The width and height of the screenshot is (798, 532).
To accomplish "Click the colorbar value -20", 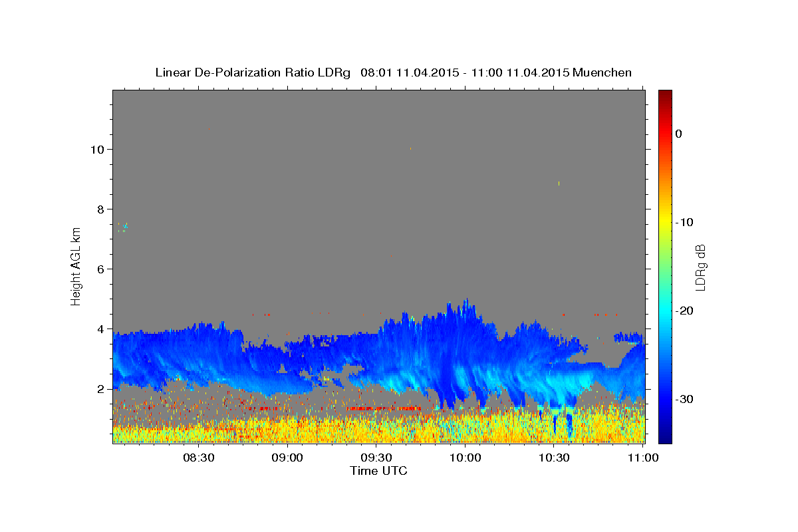I will 685,311.
